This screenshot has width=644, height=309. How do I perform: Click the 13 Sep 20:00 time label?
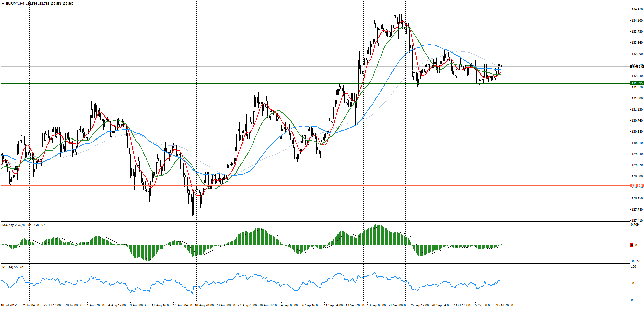coord(355,305)
